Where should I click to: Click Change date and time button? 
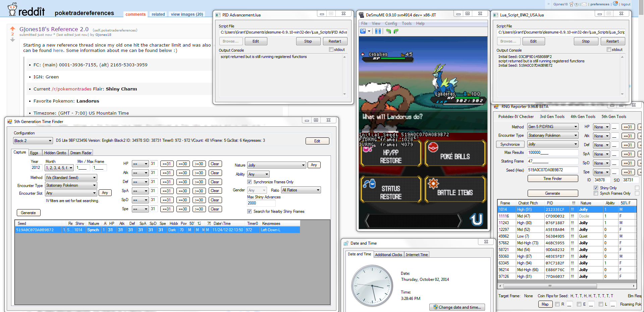coord(457,307)
